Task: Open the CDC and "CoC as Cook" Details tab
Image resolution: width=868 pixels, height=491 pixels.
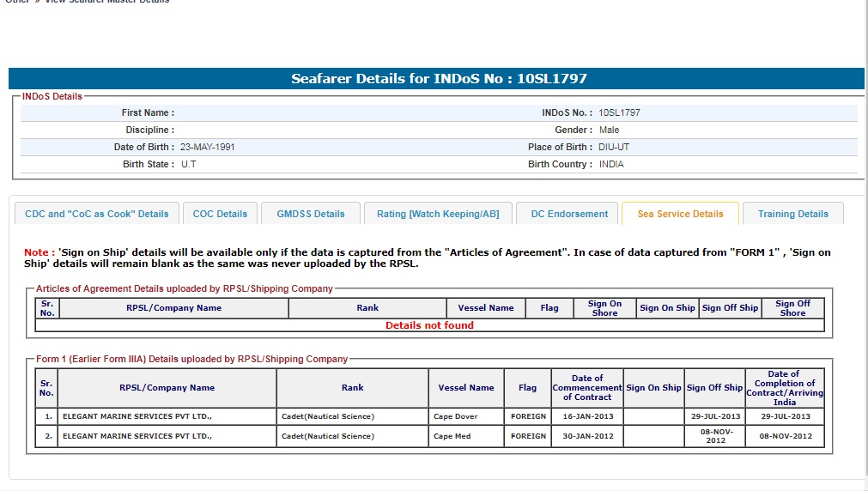Action: (97, 214)
